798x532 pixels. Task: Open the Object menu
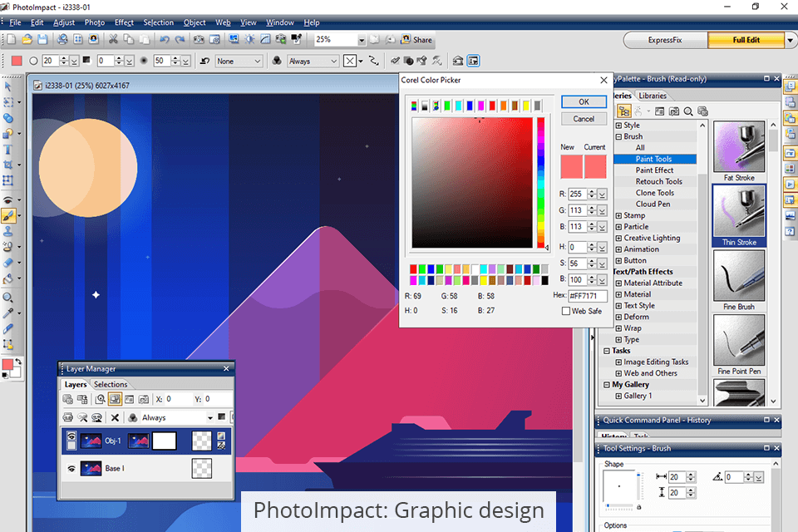(195, 22)
